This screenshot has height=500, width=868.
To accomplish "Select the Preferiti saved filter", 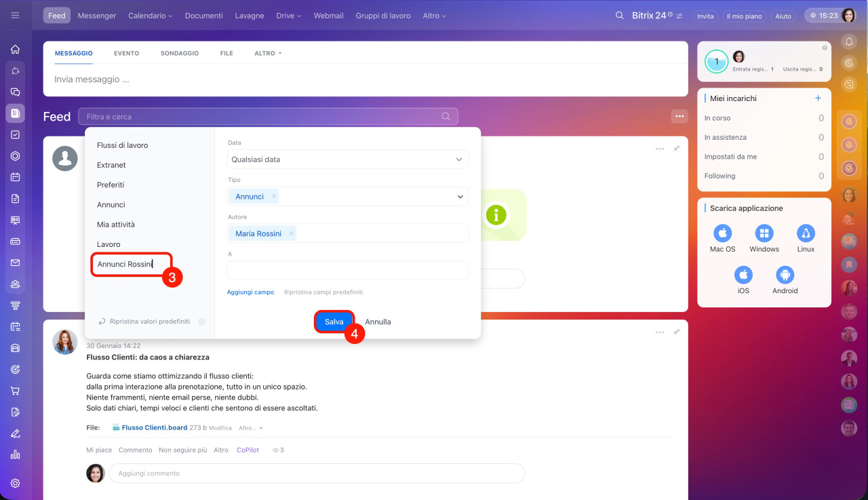I will tap(111, 185).
